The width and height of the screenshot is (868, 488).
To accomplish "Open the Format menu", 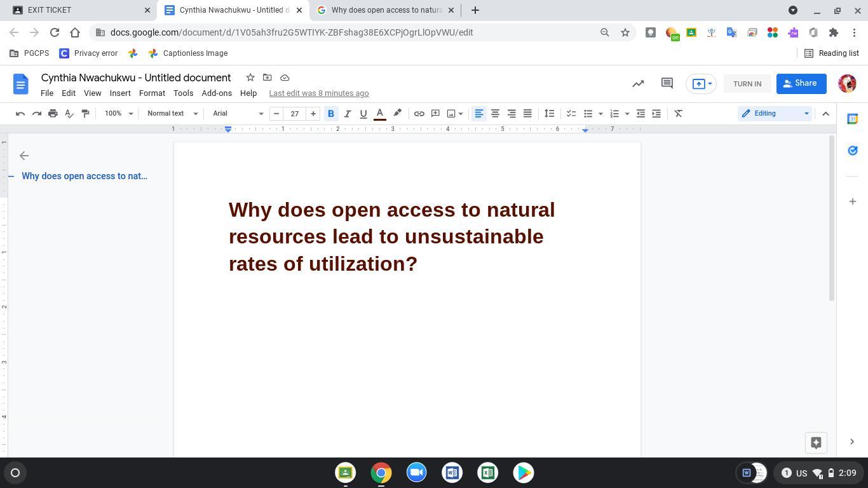I will tap(152, 93).
